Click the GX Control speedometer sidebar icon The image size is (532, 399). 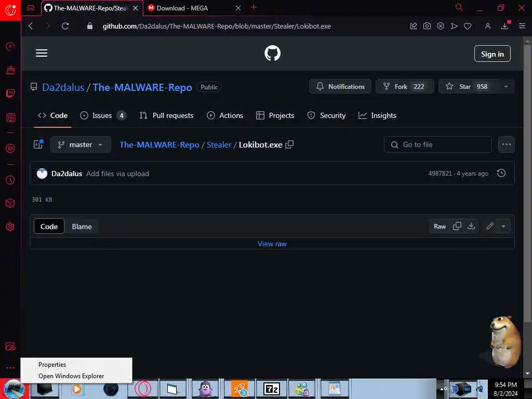[x=10, y=46]
